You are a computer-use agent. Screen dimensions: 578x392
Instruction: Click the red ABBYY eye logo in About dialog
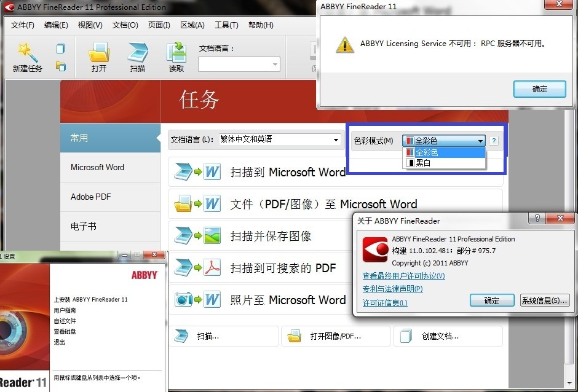(x=375, y=249)
